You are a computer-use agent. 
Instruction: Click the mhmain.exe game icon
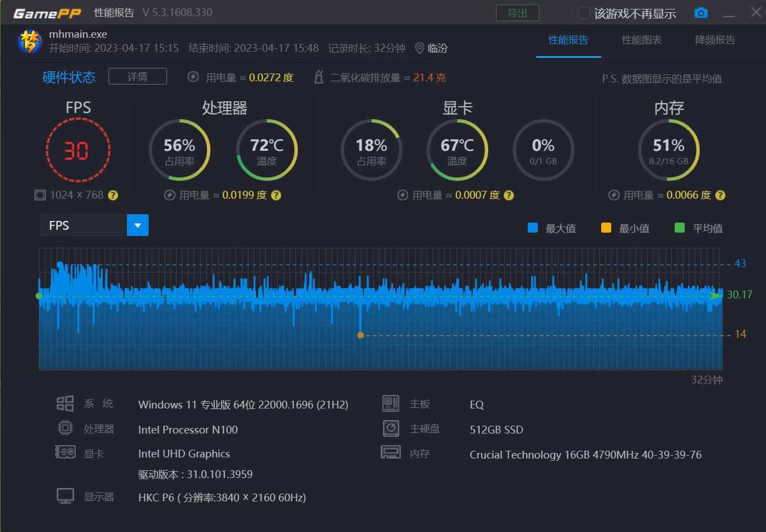(30, 42)
